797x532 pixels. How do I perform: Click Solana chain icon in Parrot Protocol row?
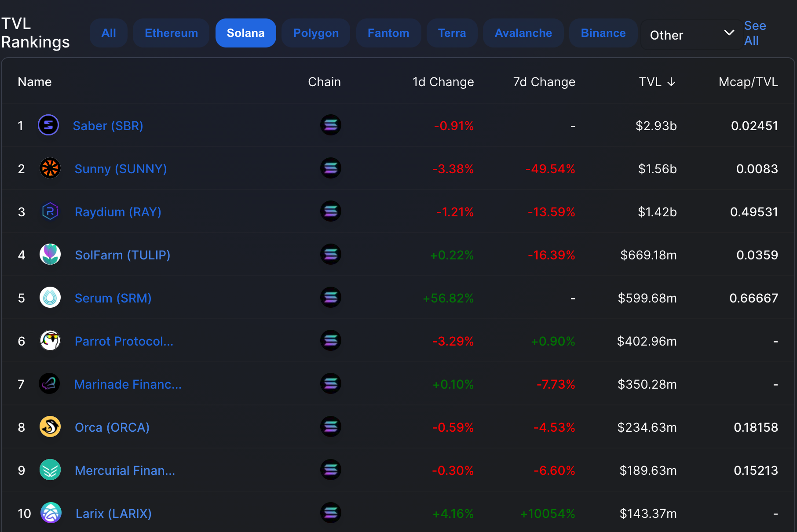(331, 341)
